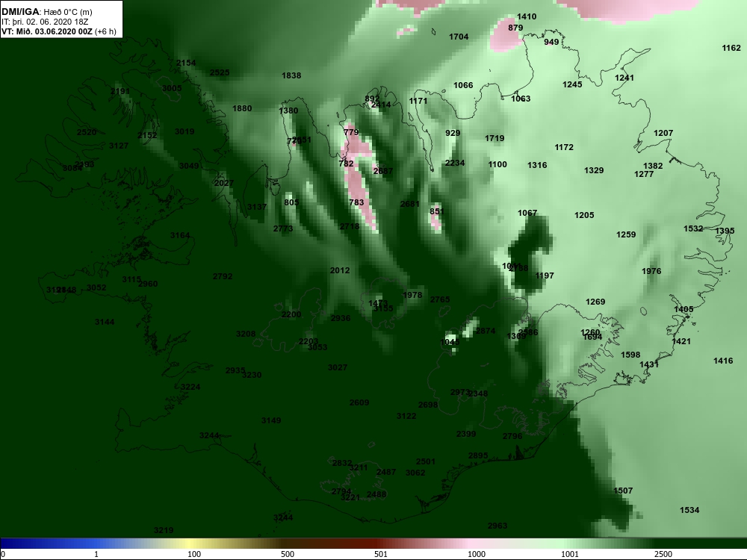Viewport: 747px width, 560px height.
Task: Click the value 3149
Action: [x=271, y=420]
